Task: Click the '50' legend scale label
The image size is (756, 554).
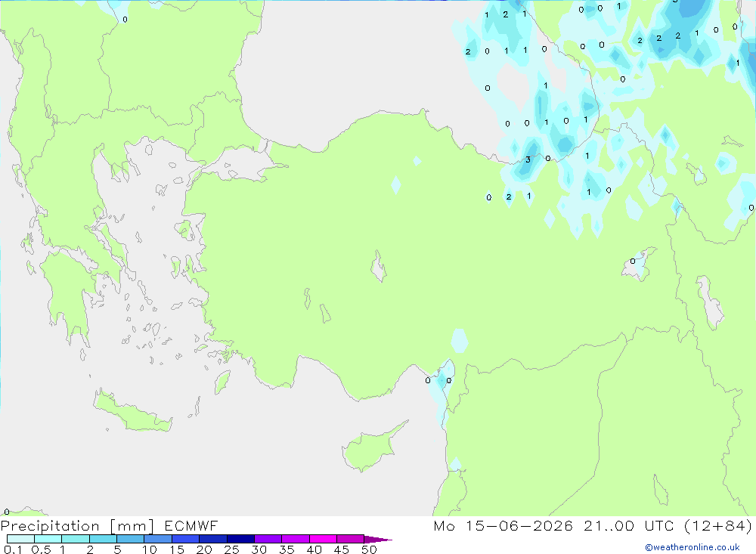Action: coord(369,549)
